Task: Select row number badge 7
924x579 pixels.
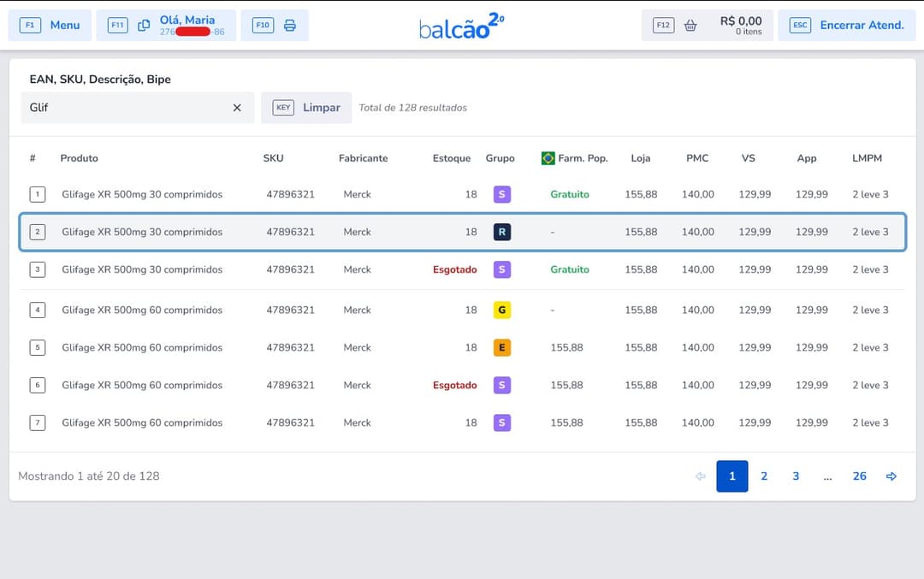Action: [38, 422]
